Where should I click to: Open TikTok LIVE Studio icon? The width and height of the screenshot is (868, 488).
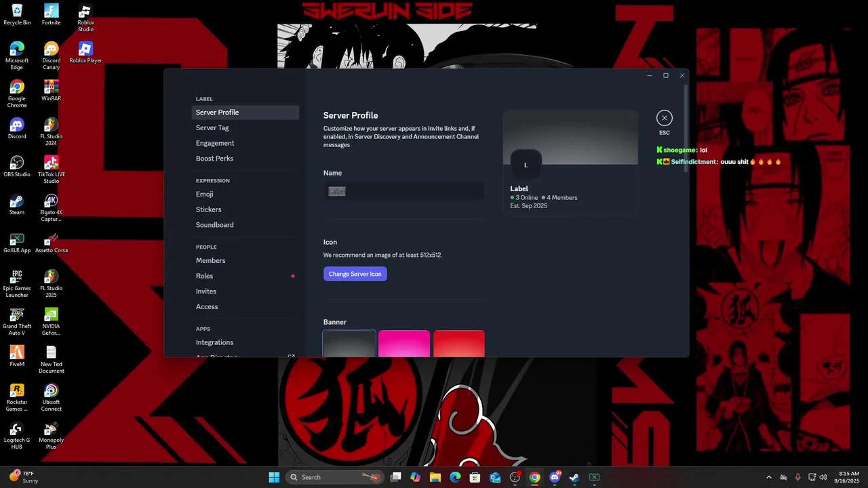(51, 169)
